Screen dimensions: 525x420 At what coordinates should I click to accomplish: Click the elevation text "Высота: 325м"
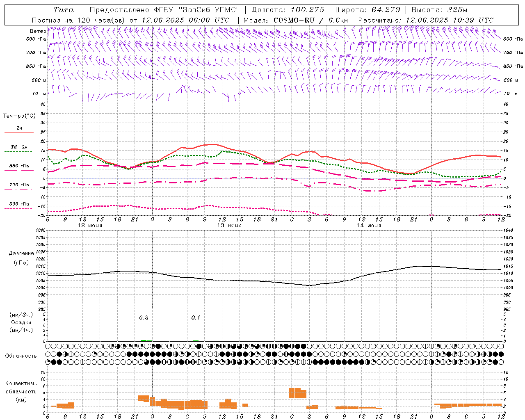439,10
